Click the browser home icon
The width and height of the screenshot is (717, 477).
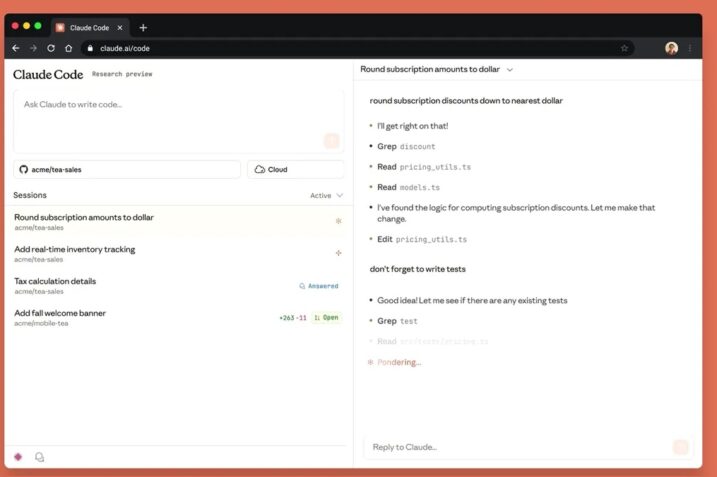point(68,48)
